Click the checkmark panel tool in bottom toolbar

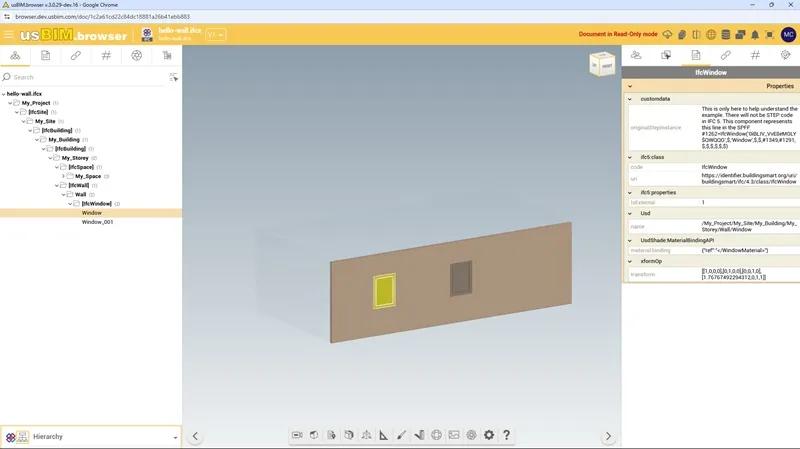(x=419, y=435)
